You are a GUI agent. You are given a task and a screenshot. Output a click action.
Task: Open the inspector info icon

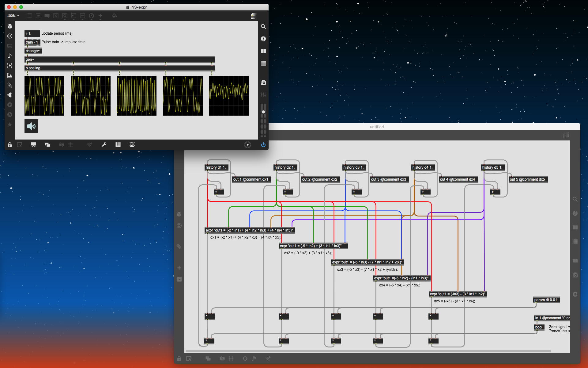tap(263, 39)
